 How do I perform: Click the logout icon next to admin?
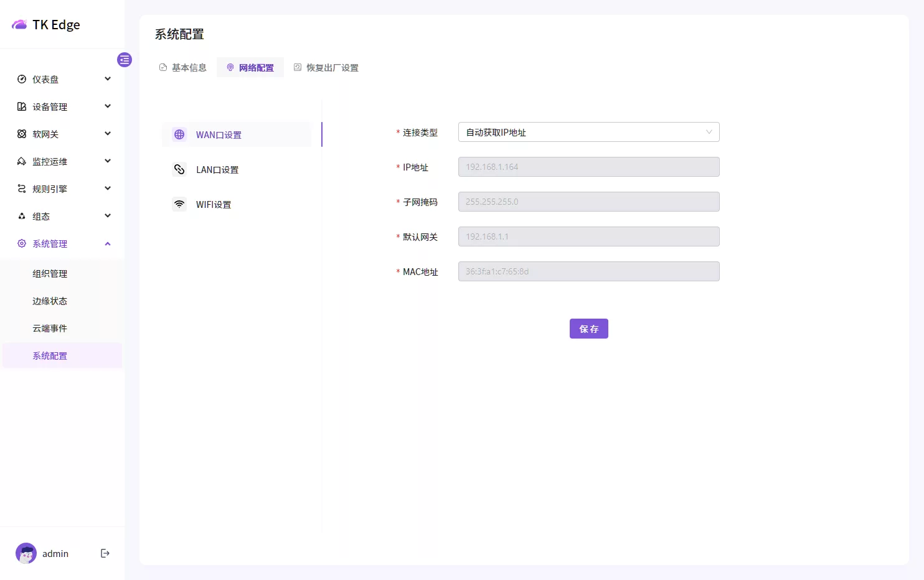[x=105, y=553]
